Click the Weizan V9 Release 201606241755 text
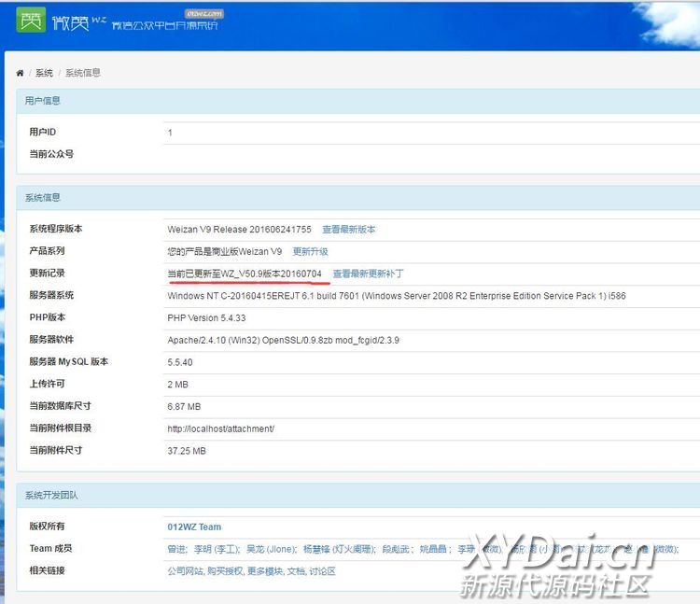This screenshot has height=604, width=700. coord(239,230)
